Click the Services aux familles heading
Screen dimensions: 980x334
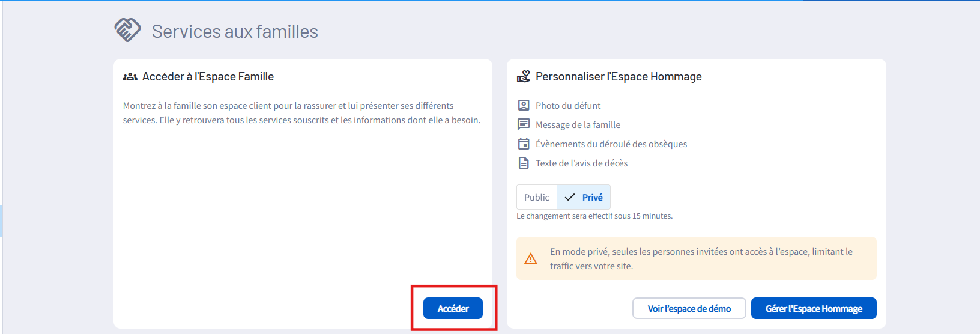pyautogui.click(x=235, y=31)
